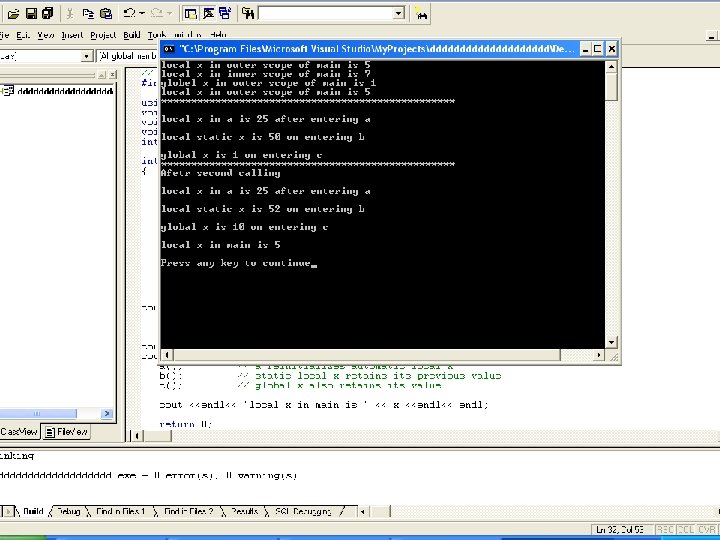Viewport: 720px width, 540px height.
Task: Expand the Undo history dropdown arrow
Action: [x=141, y=14]
